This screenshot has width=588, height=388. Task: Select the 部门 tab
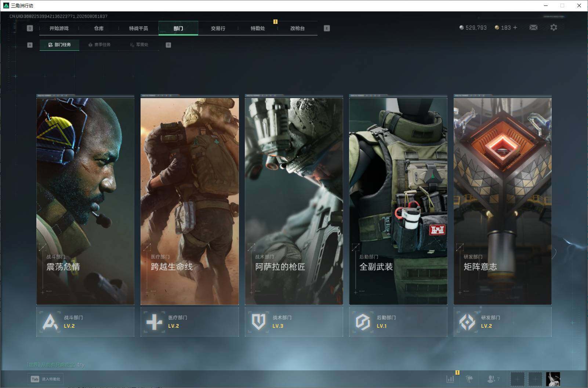pos(178,28)
